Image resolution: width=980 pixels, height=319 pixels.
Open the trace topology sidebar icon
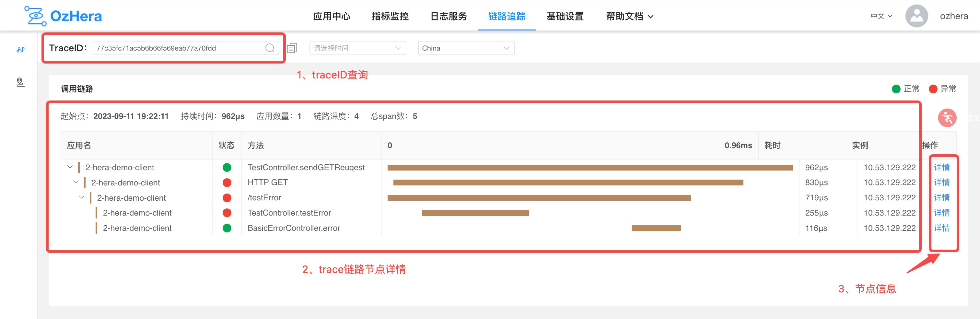pyautogui.click(x=20, y=50)
